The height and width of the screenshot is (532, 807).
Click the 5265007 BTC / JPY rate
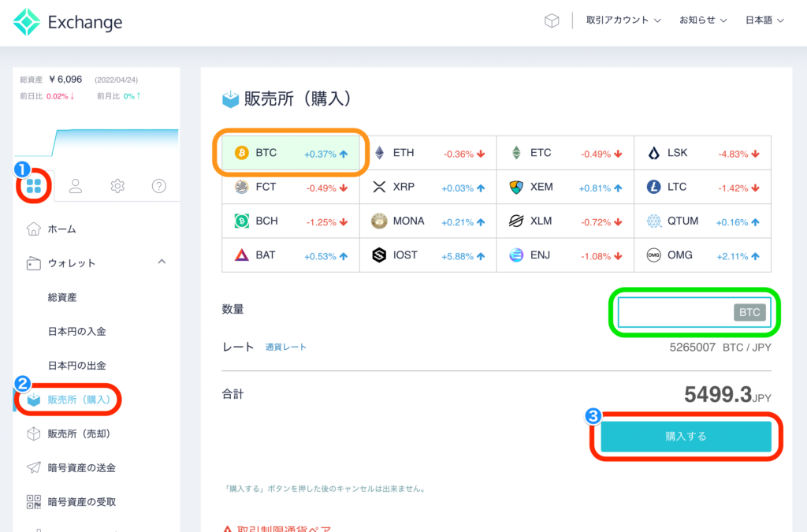(x=720, y=348)
